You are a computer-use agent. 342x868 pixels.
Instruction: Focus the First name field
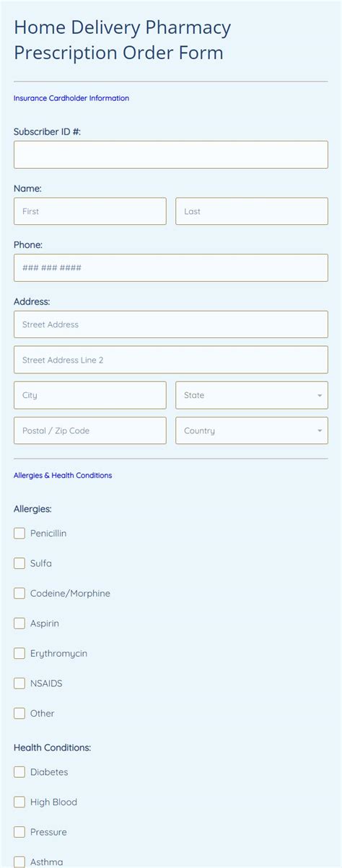point(90,211)
